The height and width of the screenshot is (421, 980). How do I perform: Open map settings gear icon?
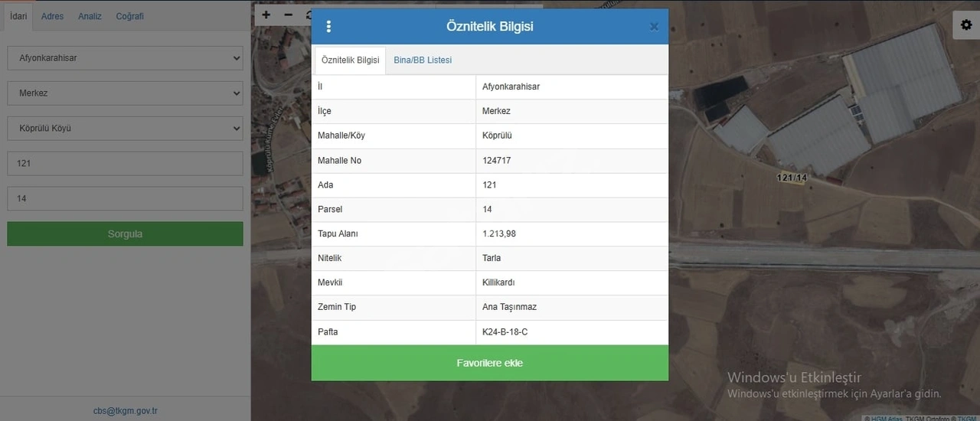point(966,24)
